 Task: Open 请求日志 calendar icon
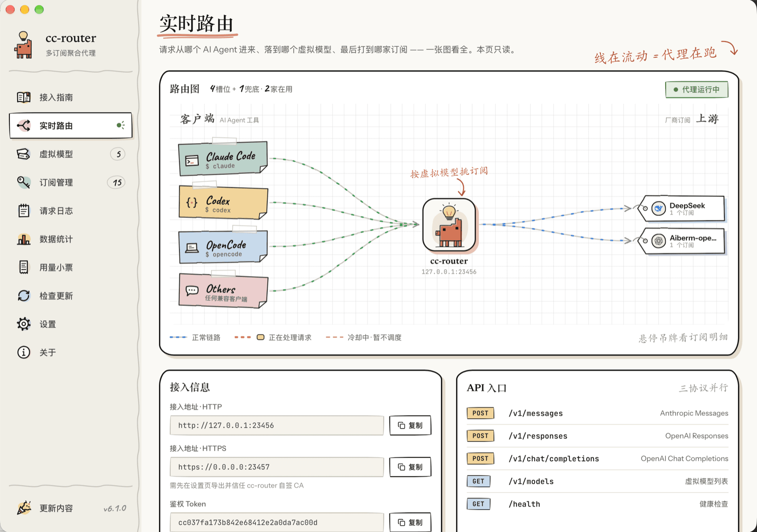coord(24,211)
